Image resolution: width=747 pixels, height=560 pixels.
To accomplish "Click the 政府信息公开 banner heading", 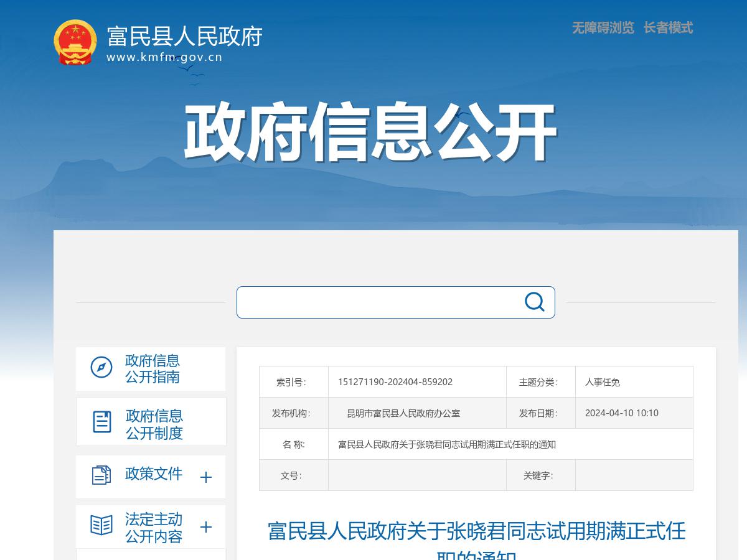I will [x=370, y=131].
